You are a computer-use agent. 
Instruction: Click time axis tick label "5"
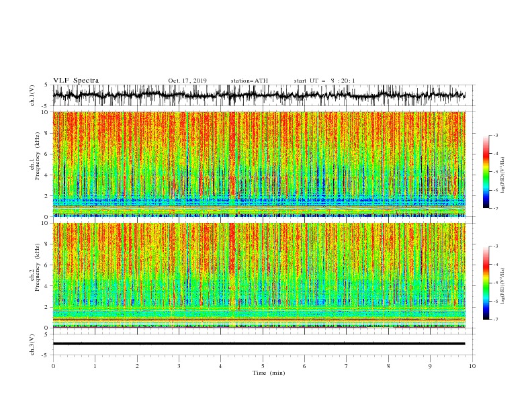263,366
